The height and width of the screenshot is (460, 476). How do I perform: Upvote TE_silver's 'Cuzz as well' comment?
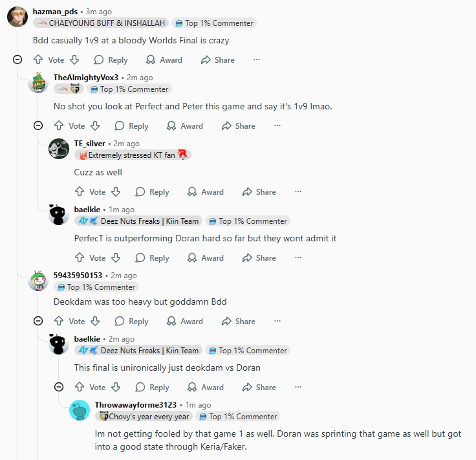80,192
